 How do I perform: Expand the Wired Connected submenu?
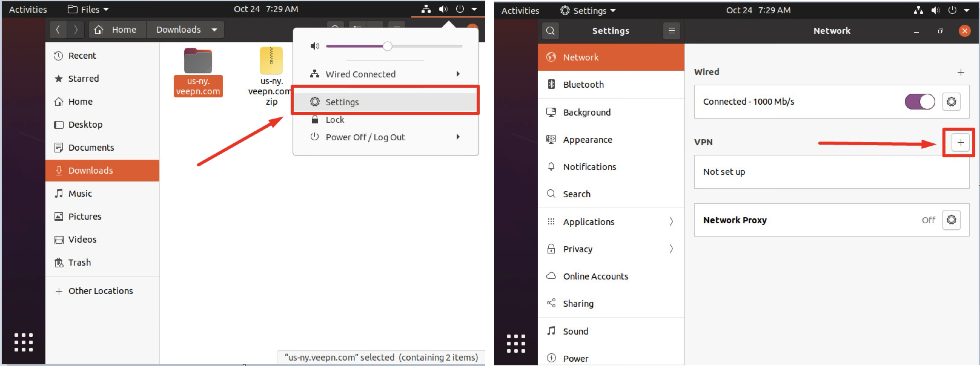458,74
